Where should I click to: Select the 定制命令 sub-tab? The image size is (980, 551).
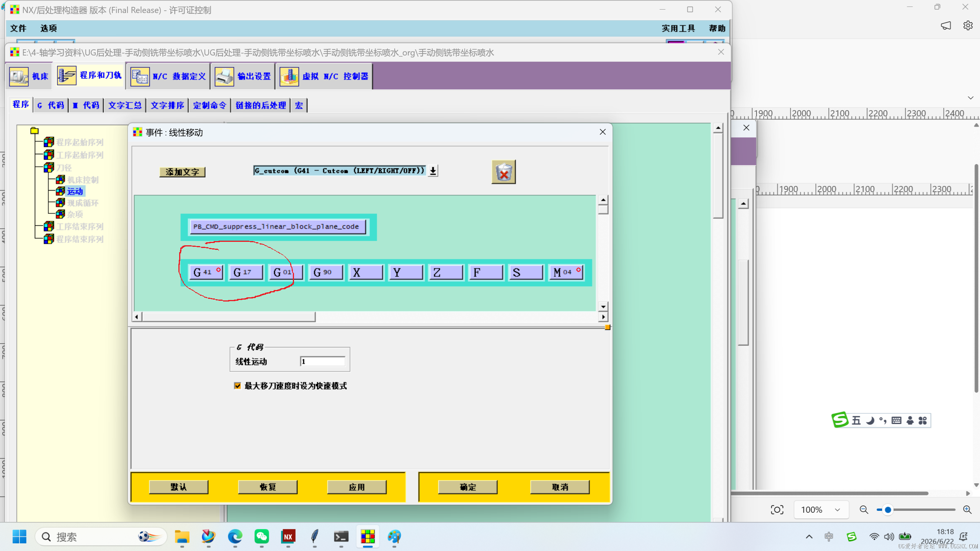coord(209,105)
